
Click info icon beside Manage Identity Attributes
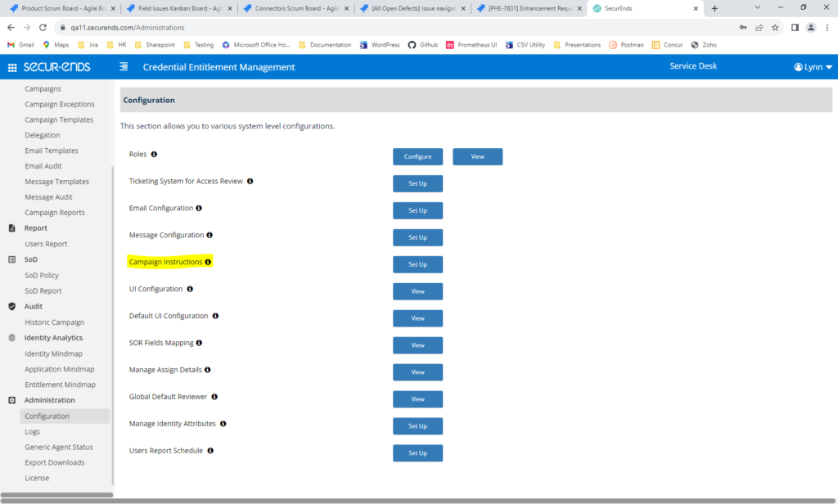223,424
